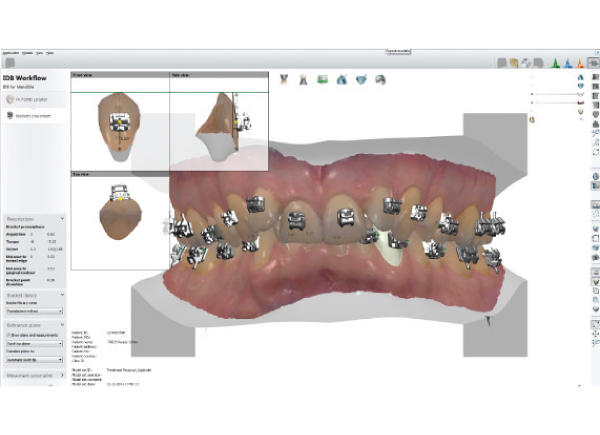
Task: Collapse the Reference plane section
Action: click(x=62, y=325)
